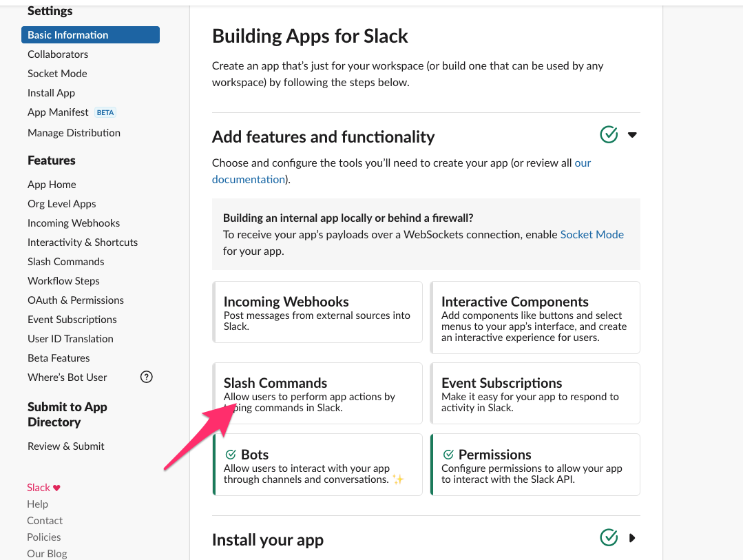Open Interactivity & Shortcuts page

[83, 242]
